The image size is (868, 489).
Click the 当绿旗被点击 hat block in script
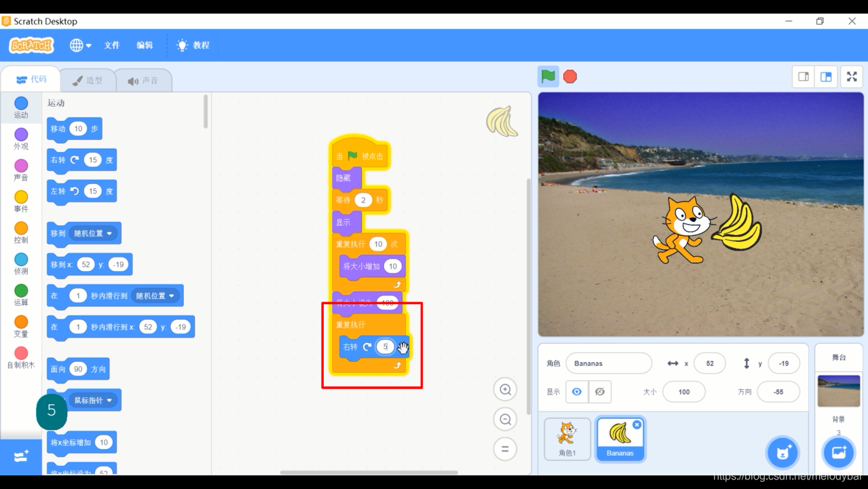pyautogui.click(x=360, y=153)
